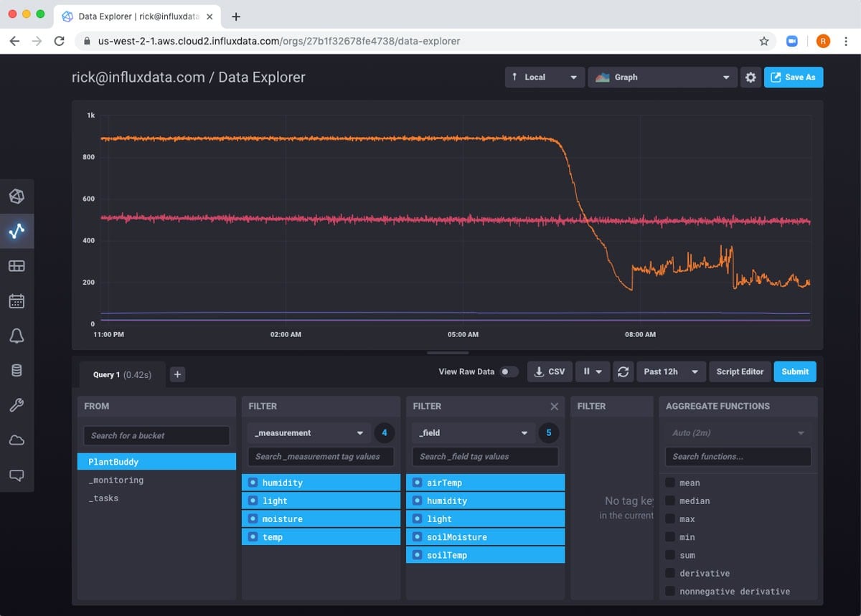Screen dimensions: 861x616
Task: Open Data Explorer icon in left sidebar
Action: click(x=17, y=230)
